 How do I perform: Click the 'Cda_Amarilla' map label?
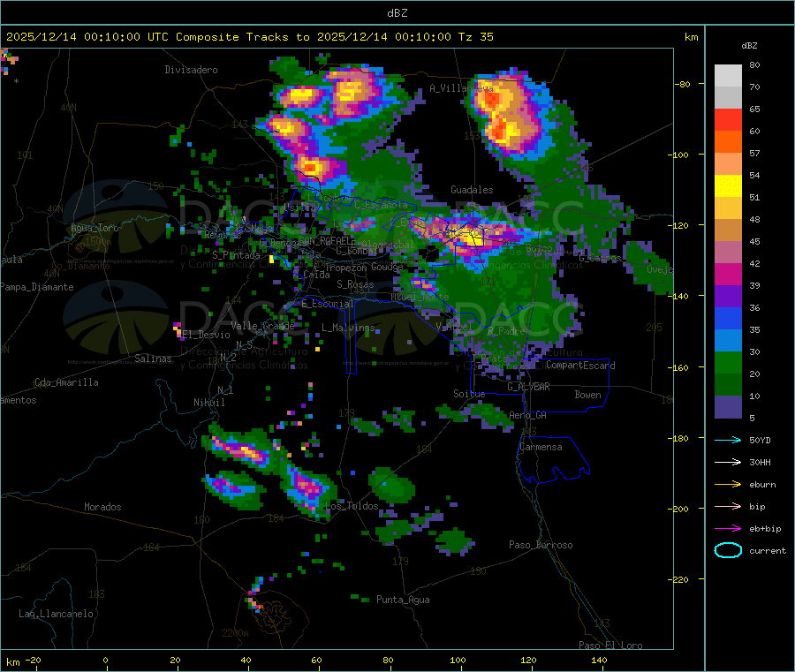point(66,382)
